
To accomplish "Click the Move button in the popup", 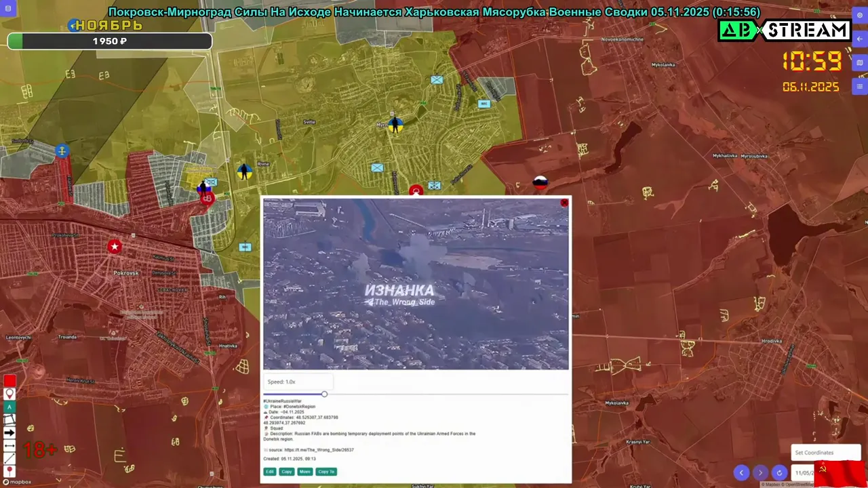I will (x=305, y=472).
